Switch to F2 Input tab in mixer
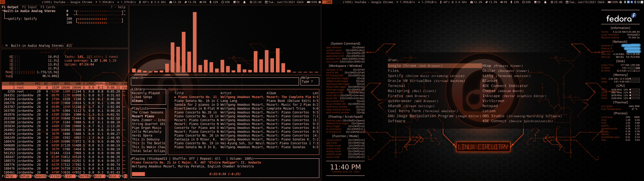This screenshot has width=644, height=181. coord(29,7)
